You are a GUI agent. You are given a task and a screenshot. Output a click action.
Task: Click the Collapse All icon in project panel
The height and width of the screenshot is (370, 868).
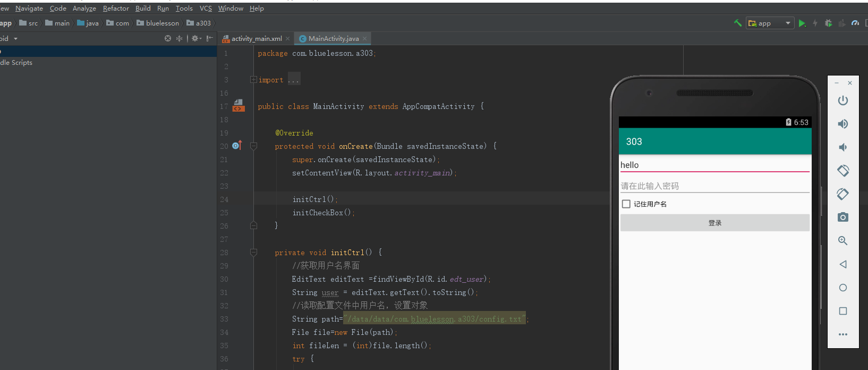(x=179, y=38)
